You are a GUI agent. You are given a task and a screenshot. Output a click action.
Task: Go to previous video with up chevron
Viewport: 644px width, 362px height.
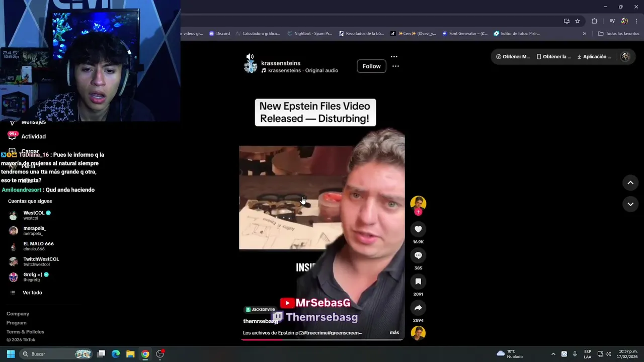click(630, 183)
